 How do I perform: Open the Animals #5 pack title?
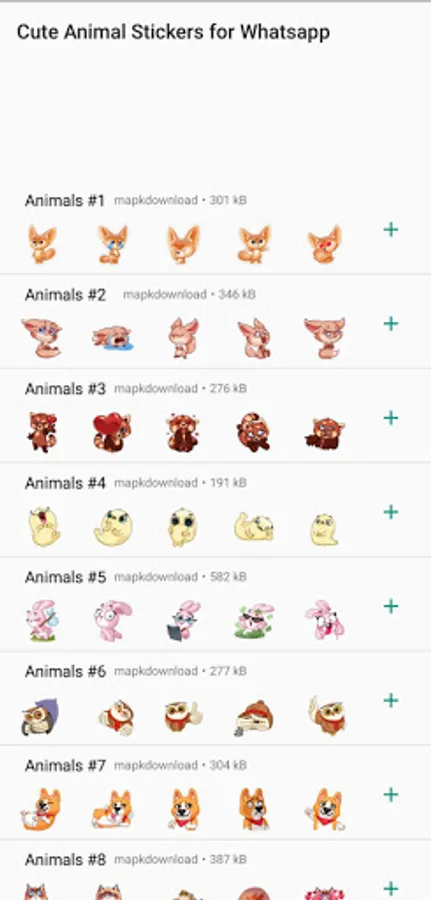coord(65,577)
